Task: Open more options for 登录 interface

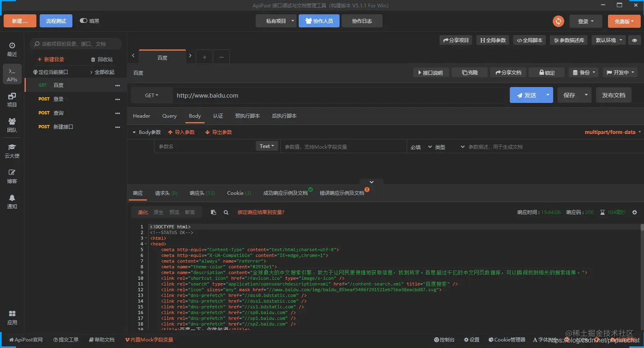Action: (x=118, y=99)
